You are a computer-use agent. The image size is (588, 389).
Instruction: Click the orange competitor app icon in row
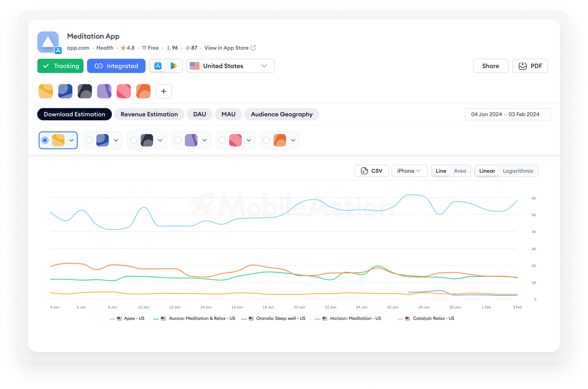(x=143, y=91)
